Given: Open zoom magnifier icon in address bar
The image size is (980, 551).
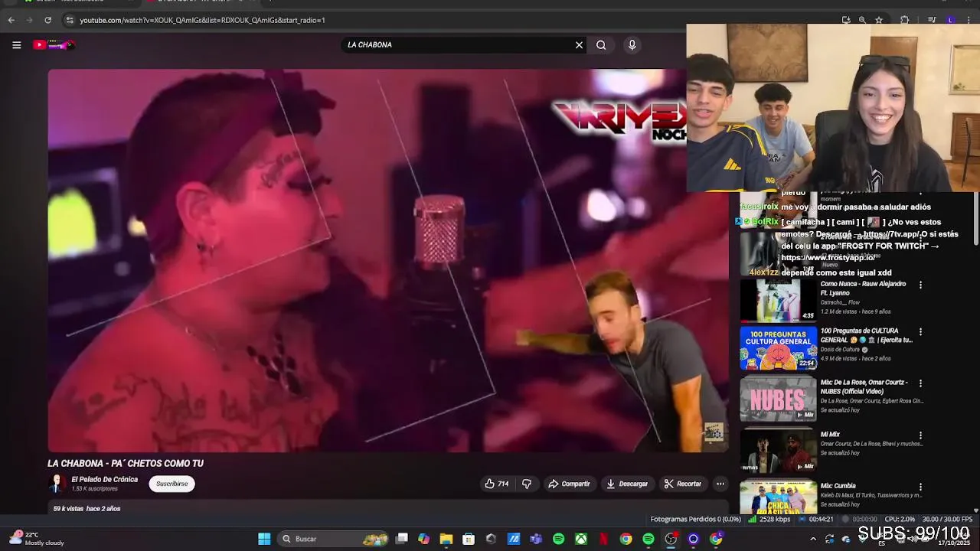Looking at the screenshot, I should point(862,20).
